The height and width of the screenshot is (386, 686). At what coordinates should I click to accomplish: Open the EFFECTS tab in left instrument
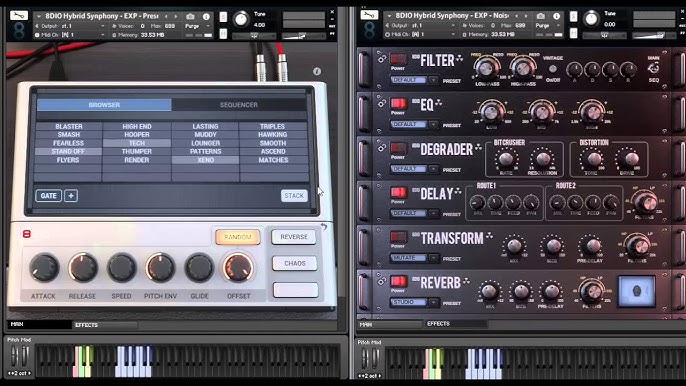click(105, 325)
